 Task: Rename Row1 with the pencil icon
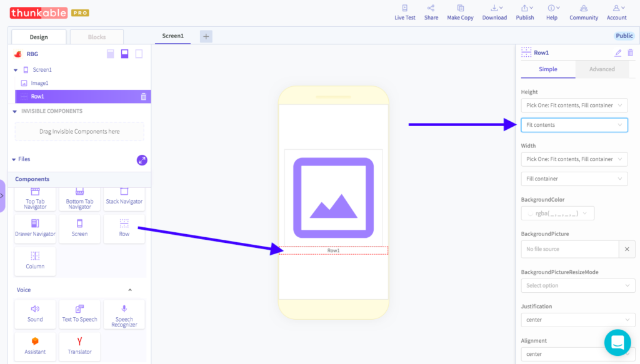click(x=618, y=53)
